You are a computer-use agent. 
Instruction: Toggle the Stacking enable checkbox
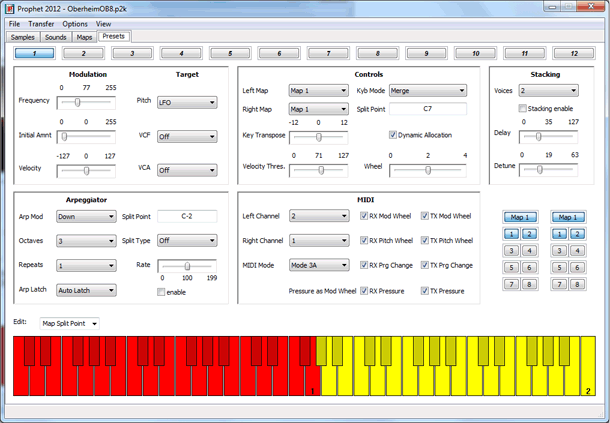523,108
